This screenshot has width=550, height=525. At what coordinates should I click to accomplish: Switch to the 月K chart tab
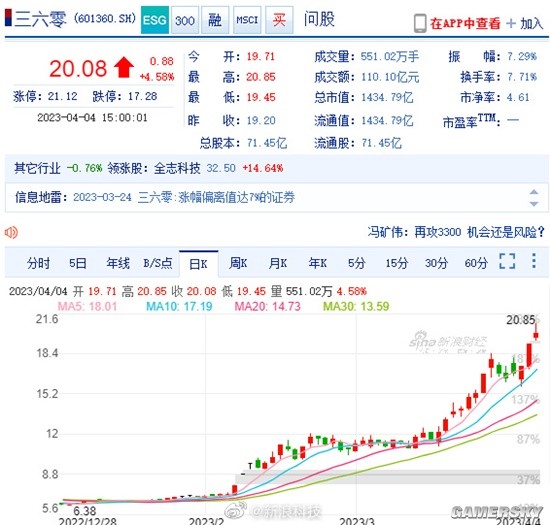click(278, 263)
